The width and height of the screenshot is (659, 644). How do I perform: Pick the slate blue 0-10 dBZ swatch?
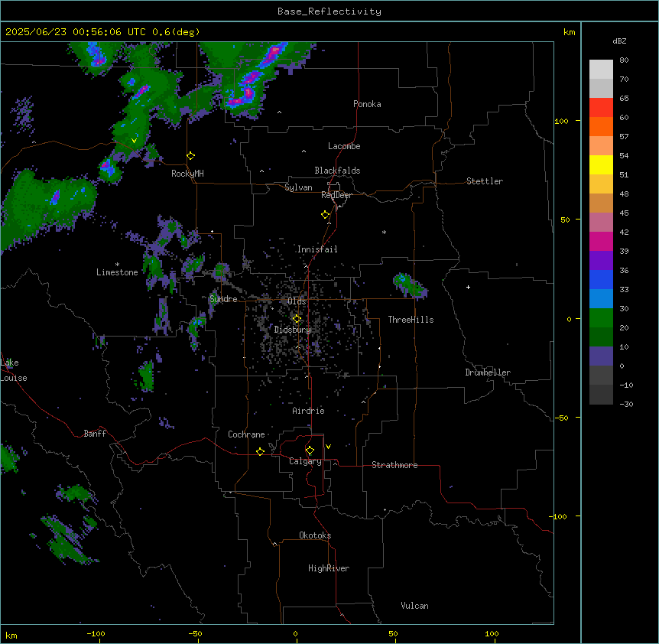[601, 356]
